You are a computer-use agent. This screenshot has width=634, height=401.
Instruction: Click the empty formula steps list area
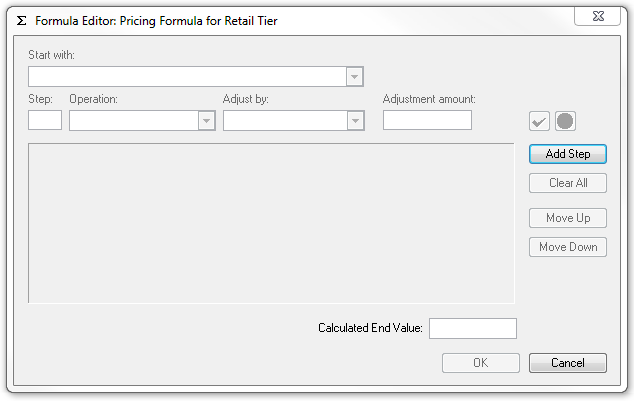coord(271,223)
